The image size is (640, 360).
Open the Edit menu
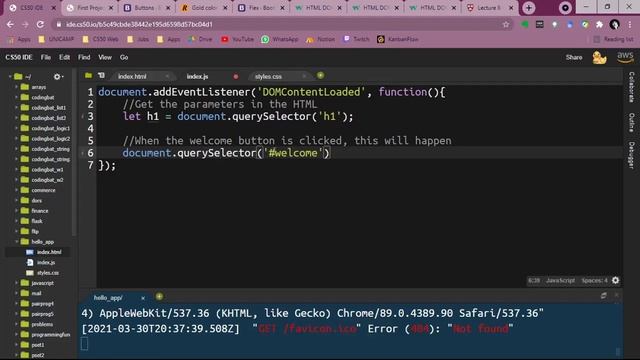coord(64,58)
